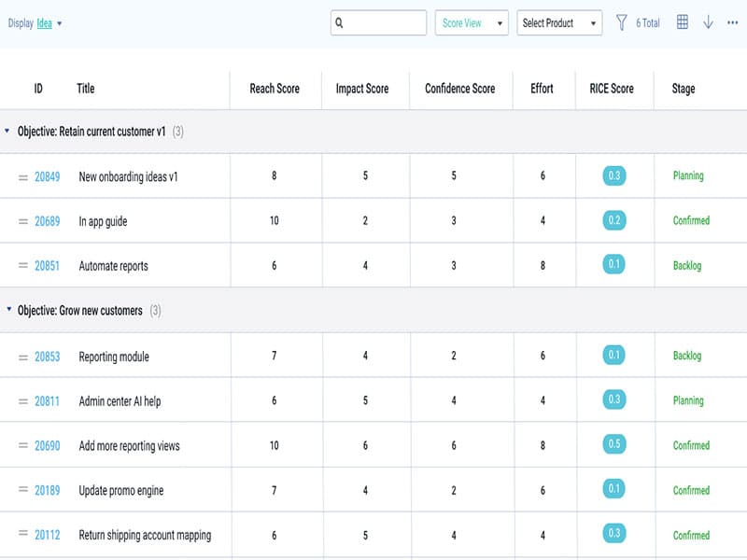Collapse Objective: Retain current customer v1 group
Viewport: 747px width, 560px height.
coord(7,132)
